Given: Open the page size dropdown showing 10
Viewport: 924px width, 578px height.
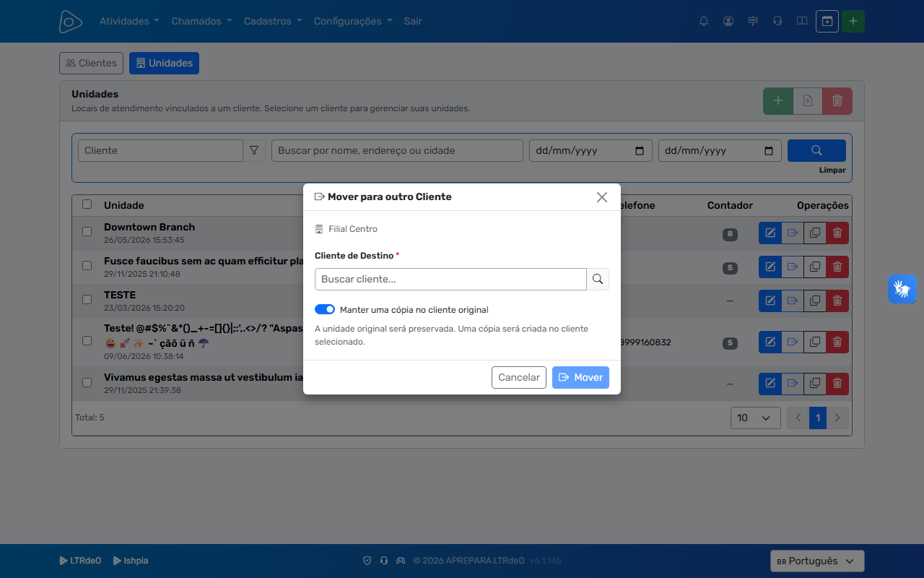Looking at the screenshot, I should tap(756, 418).
